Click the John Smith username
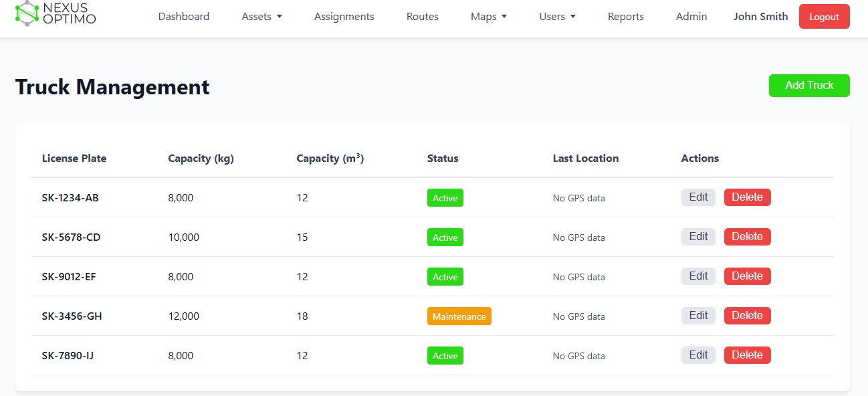The height and width of the screenshot is (396, 868). (x=761, y=17)
